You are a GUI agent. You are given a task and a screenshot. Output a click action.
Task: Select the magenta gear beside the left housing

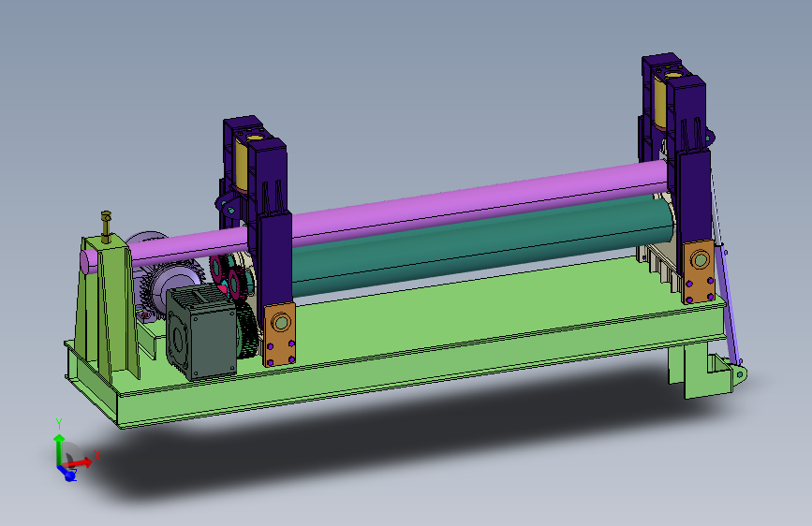click(x=234, y=284)
